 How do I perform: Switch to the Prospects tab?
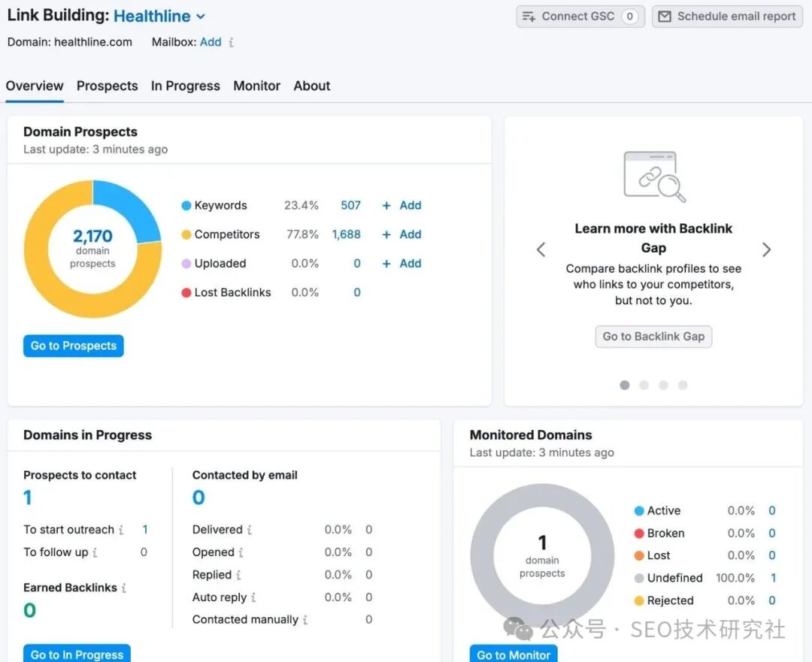108,86
